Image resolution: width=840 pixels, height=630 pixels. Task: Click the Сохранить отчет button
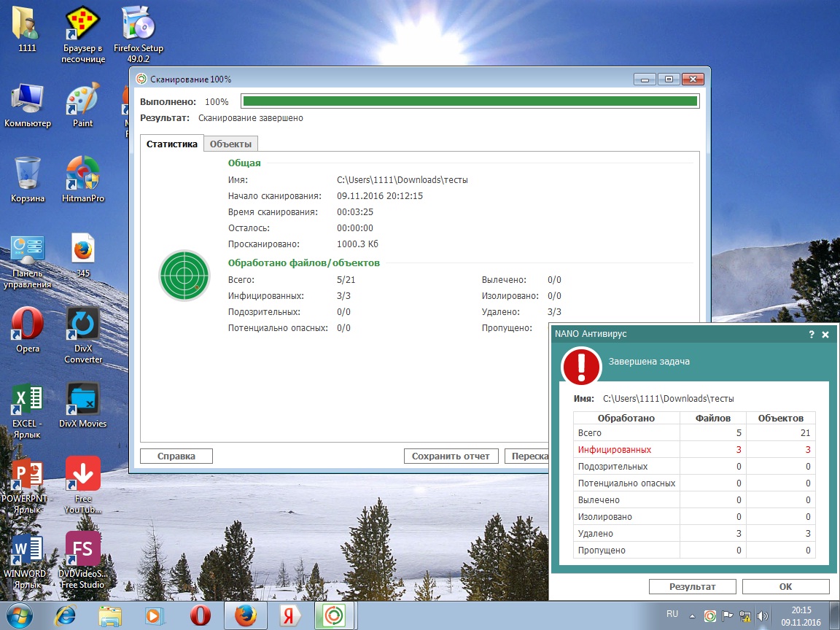point(451,456)
